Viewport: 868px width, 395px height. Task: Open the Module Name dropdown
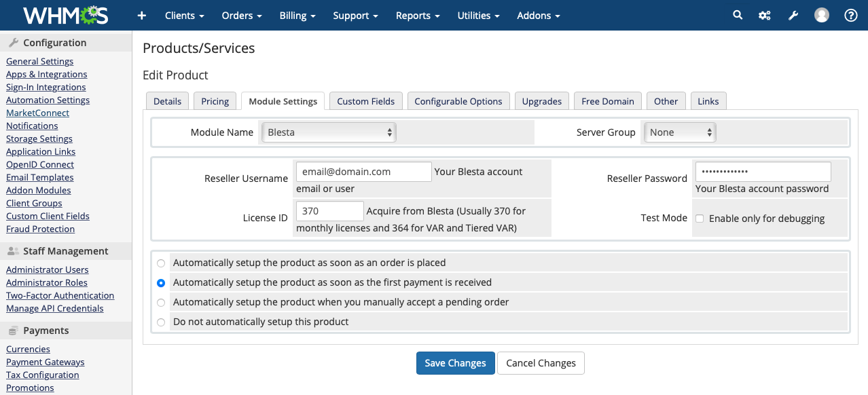(329, 132)
